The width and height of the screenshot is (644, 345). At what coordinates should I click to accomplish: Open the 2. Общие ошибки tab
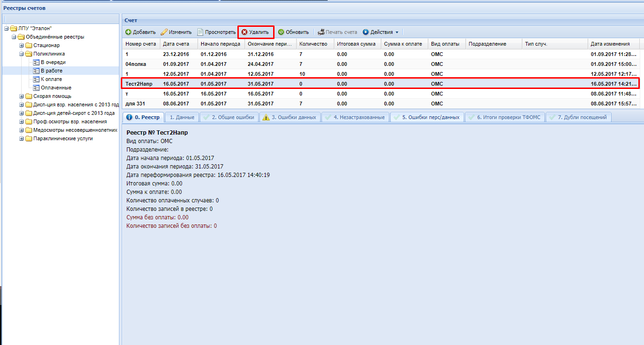coord(229,117)
